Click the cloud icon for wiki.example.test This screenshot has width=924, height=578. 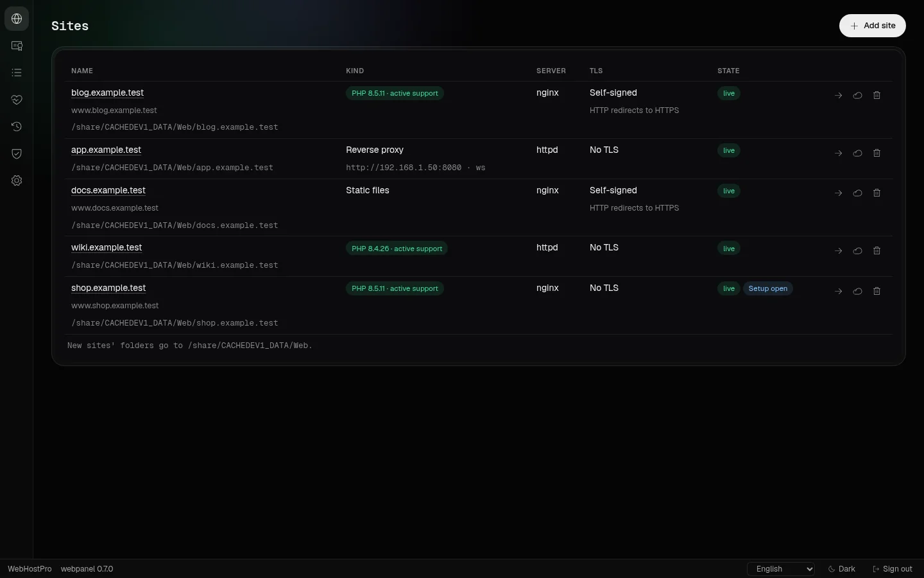point(857,250)
